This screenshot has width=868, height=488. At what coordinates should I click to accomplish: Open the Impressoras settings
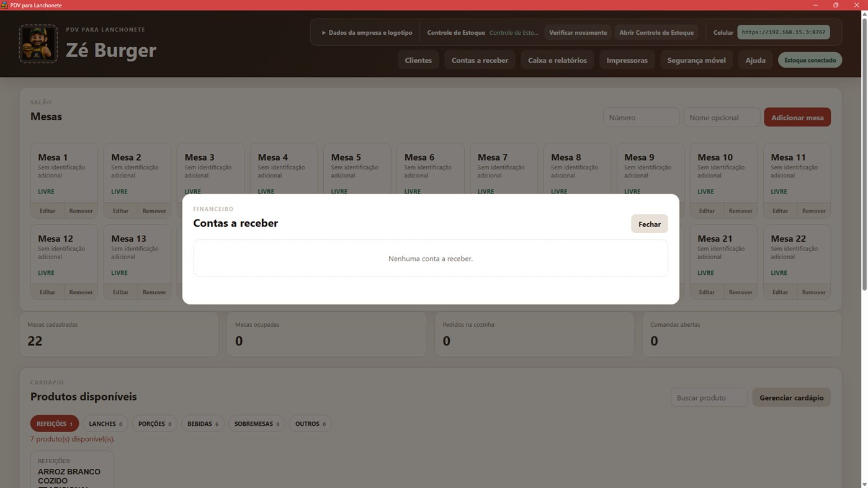[x=627, y=60]
